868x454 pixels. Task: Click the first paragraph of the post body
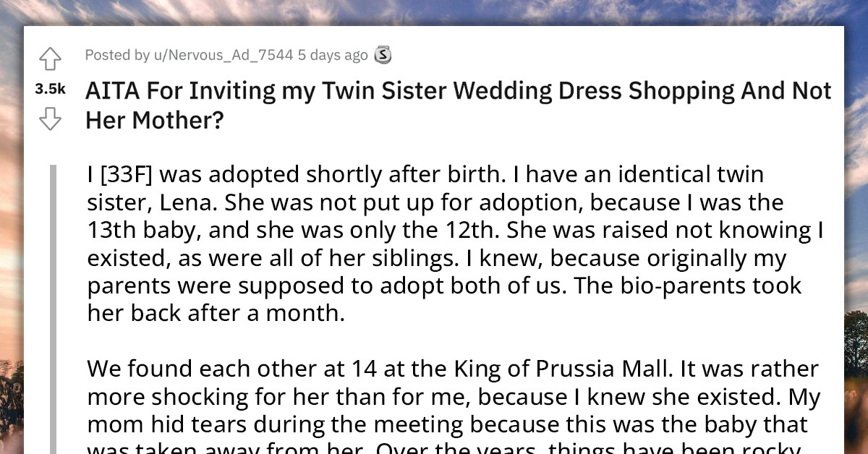click(434, 242)
